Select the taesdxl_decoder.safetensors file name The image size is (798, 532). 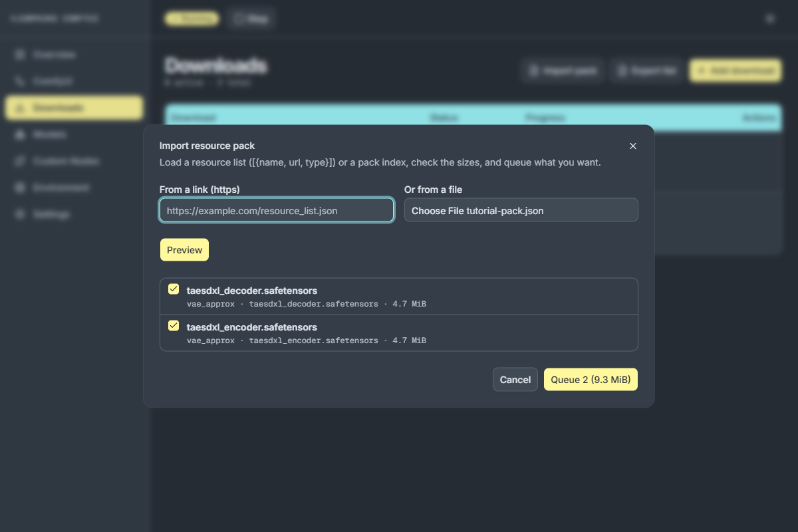tap(252, 291)
